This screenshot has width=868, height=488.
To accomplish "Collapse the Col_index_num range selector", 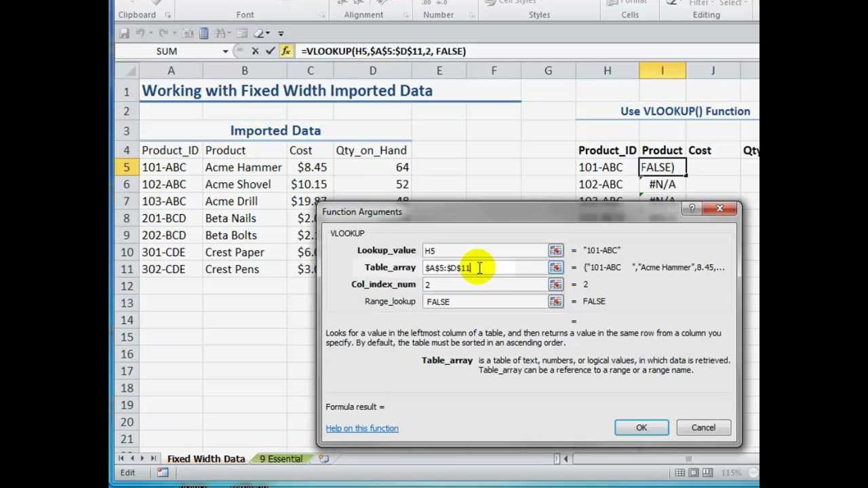I will pos(555,285).
